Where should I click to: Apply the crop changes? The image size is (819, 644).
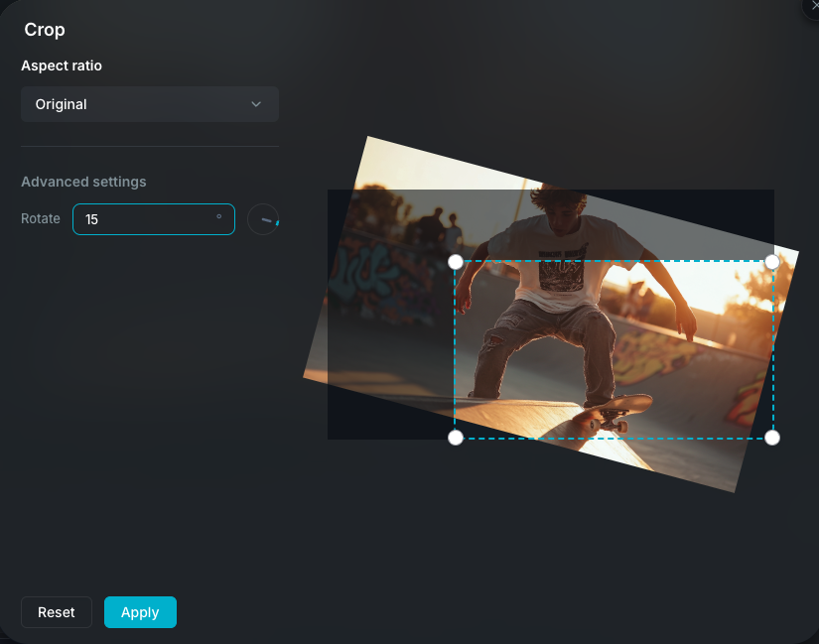tap(139, 612)
